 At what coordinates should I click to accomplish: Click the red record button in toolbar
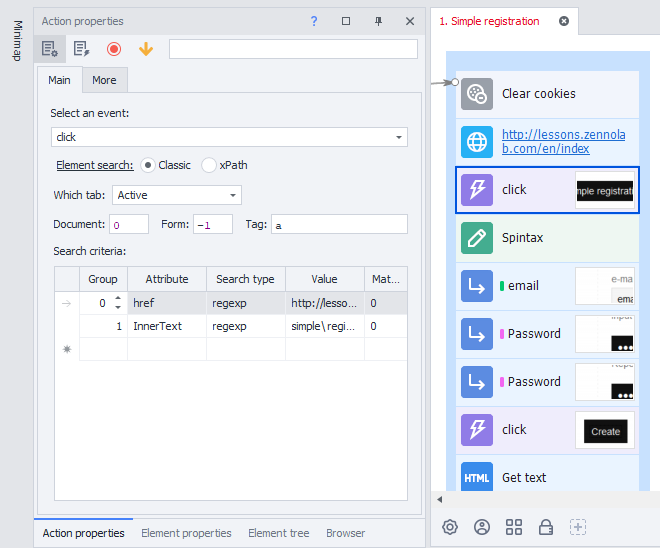point(114,49)
